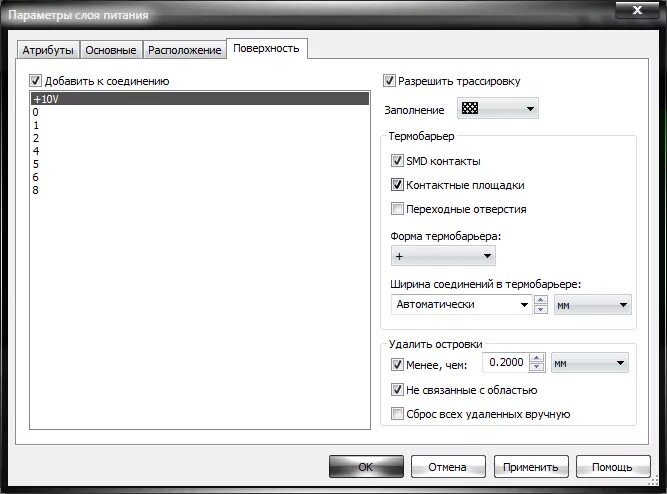Confirm with the OK button
Viewport: 667px width, 494px height.
pyautogui.click(x=366, y=467)
